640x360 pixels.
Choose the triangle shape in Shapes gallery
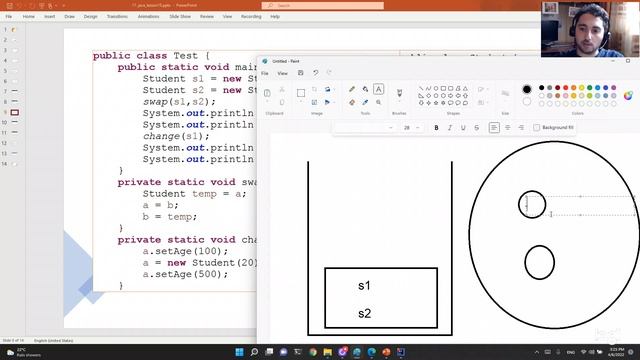click(465, 88)
